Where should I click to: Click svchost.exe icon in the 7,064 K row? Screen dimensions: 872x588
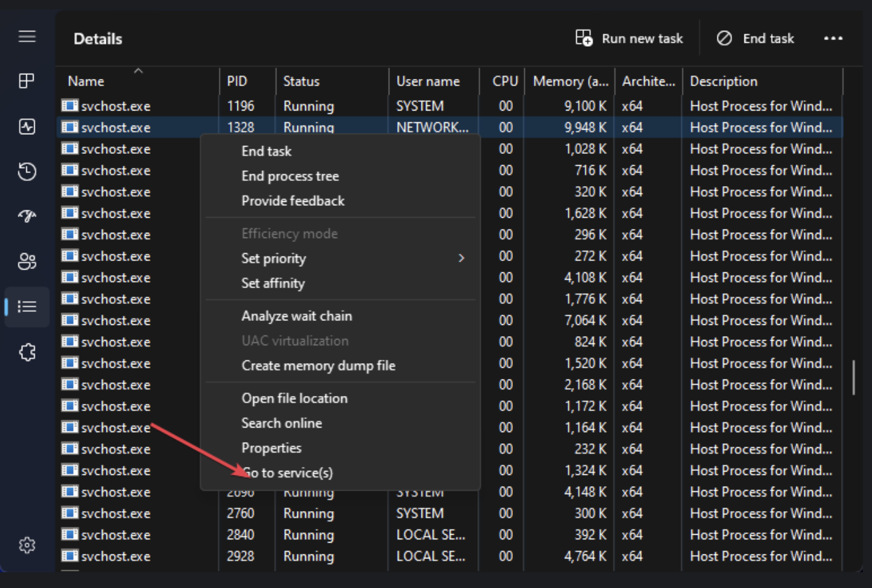pyautogui.click(x=70, y=320)
